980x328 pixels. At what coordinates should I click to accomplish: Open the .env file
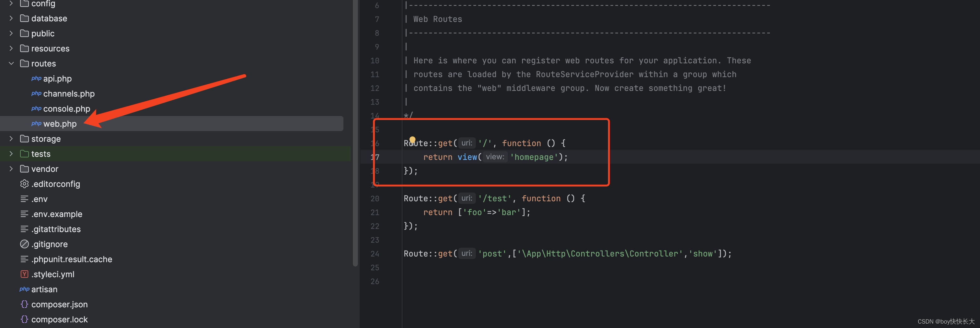tap(39, 199)
